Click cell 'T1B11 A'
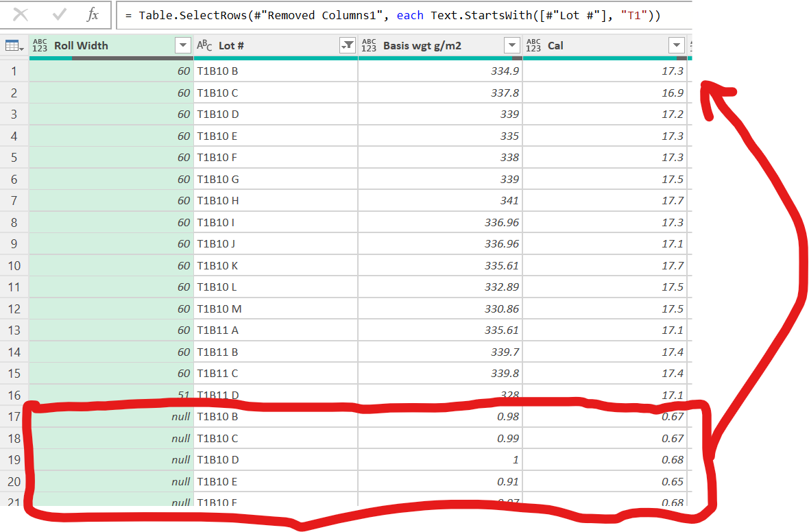Viewport: 809px width, 532px height. tap(276, 330)
